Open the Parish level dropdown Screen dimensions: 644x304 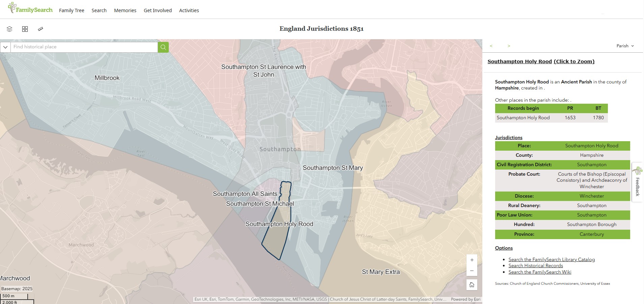point(624,46)
